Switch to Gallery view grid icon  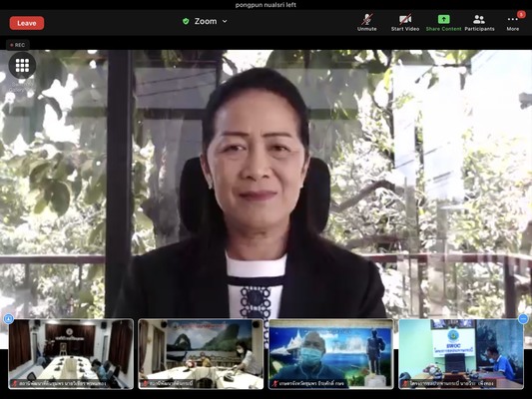point(22,66)
